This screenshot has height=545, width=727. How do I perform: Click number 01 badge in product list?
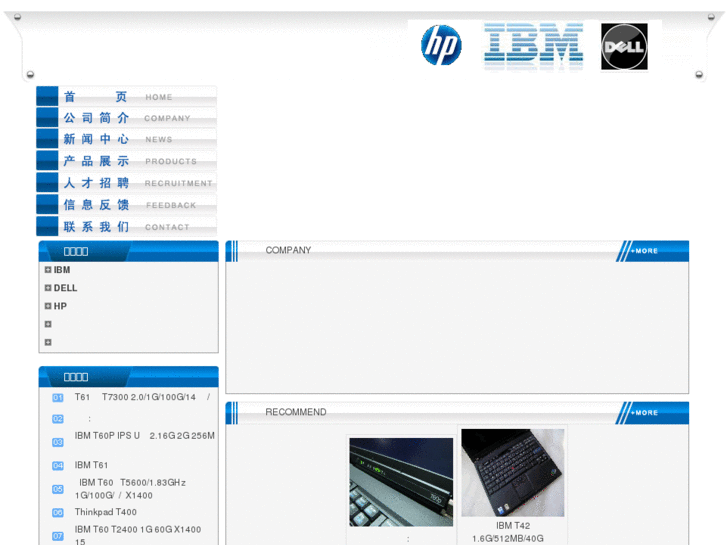click(x=57, y=398)
